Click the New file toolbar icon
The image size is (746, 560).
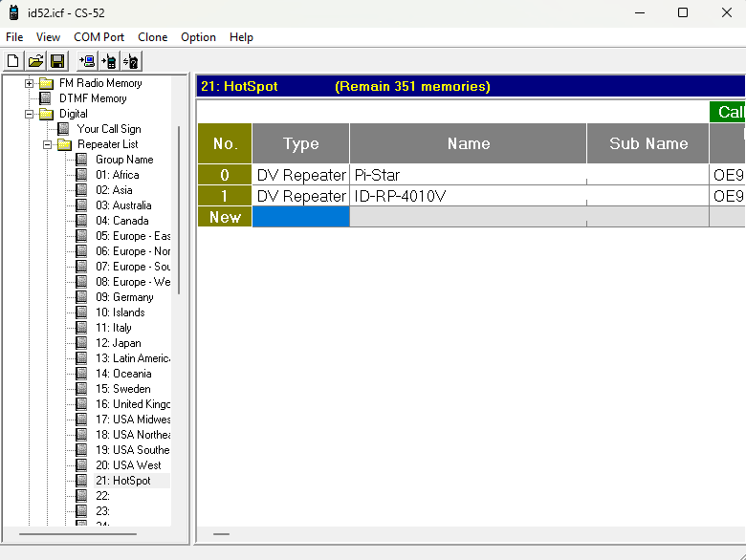(x=13, y=61)
